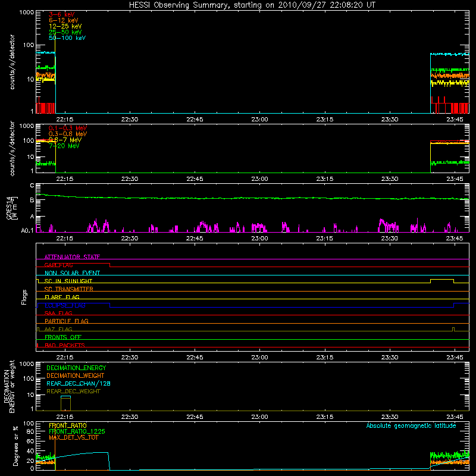The width and height of the screenshot is (476, 476).
Task: Select the BAD_PACKETS flag label
Action: 65,345
